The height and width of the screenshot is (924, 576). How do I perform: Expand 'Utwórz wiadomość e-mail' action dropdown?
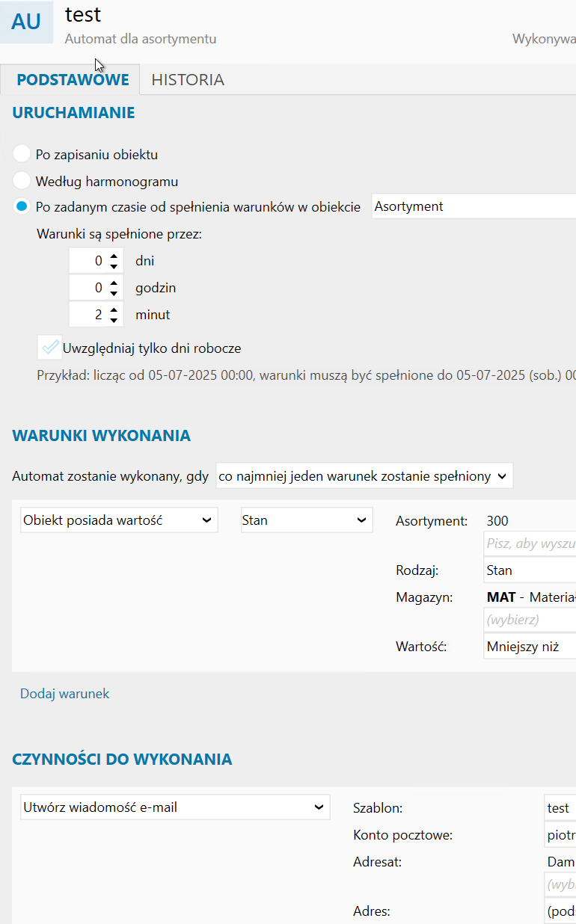tap(175, 807)
